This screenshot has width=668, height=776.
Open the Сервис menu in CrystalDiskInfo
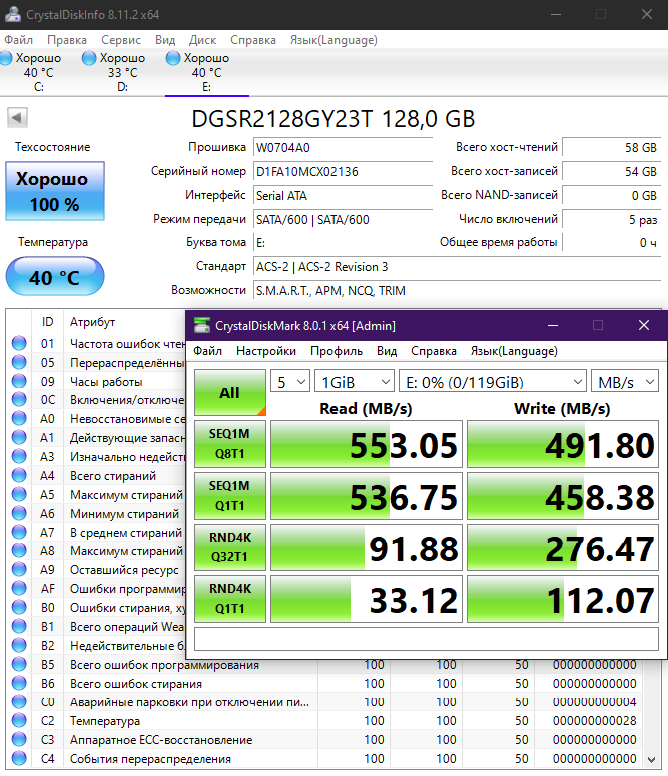pos(121,40)
